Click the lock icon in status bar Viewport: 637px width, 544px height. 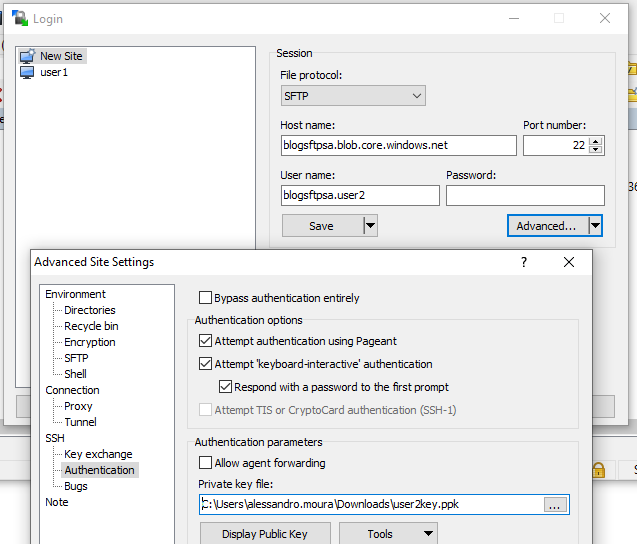[x=598, y=470]
